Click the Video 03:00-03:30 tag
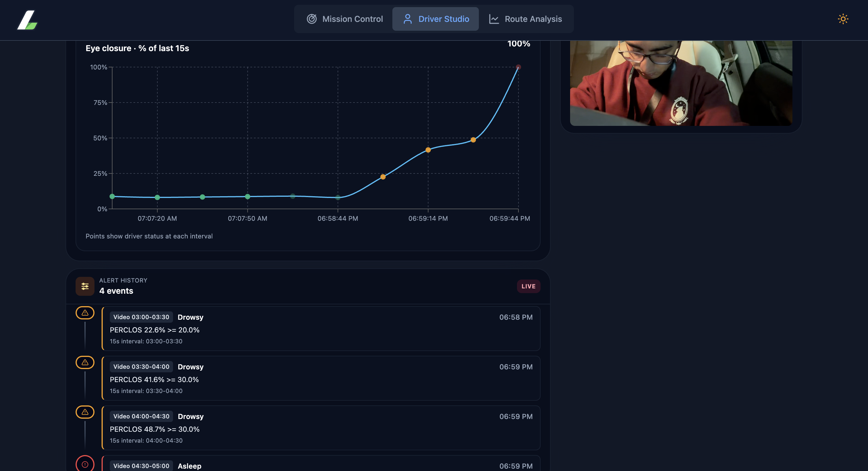This screenshot has height=471, width=868. pos(141,317)
